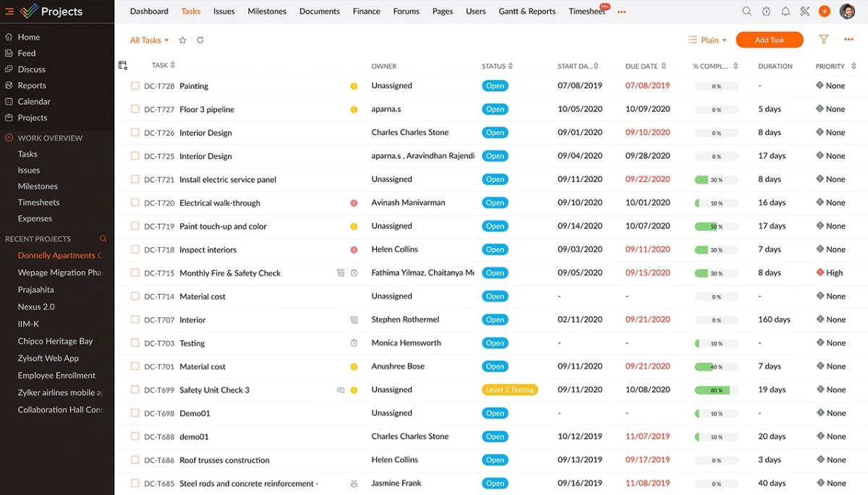Open the orange more options dots beside filter
Screen dimensions: 868x495
click(848, 40)
